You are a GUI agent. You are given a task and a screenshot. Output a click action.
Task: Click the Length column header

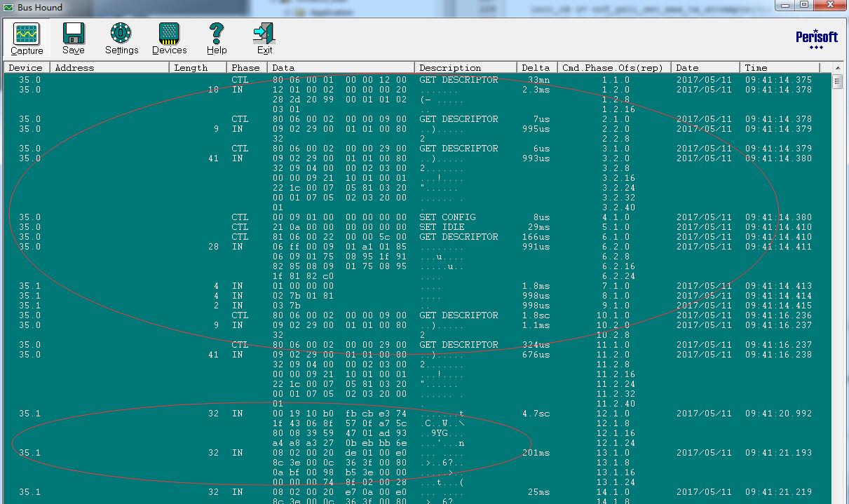click(x=198, y=68)
